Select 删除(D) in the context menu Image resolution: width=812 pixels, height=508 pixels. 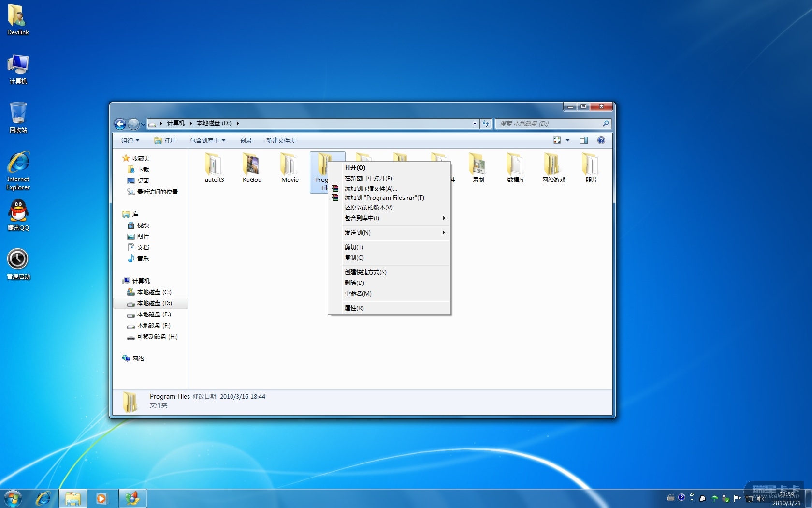pyautogui.click(x=354, y=283)
